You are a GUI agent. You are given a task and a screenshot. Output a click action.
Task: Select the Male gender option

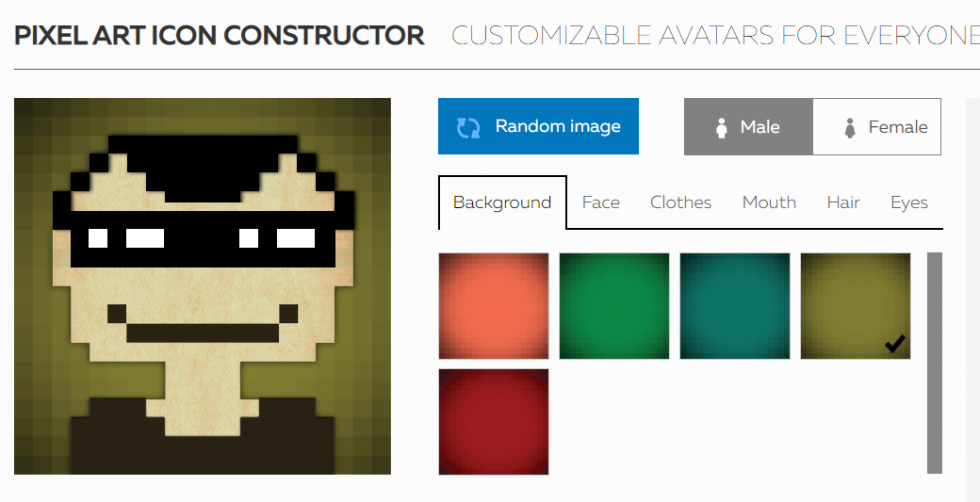(749, 127)
